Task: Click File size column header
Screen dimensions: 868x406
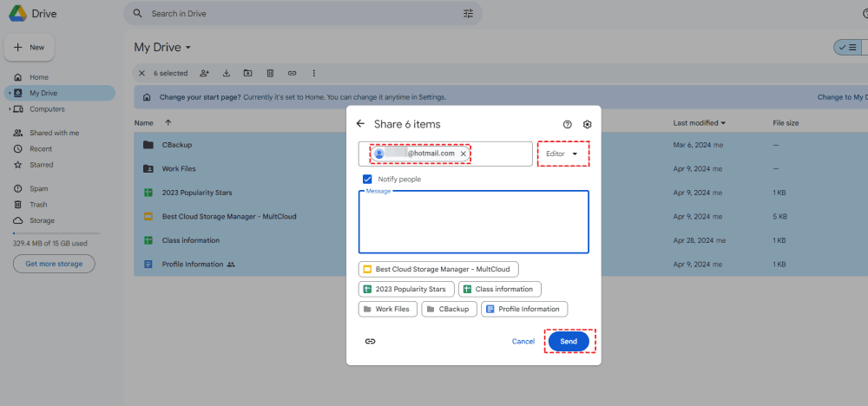Action: [x=786, y=123]
